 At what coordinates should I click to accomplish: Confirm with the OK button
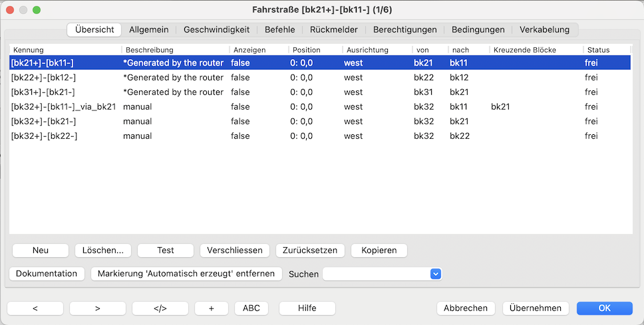(604, 308)
